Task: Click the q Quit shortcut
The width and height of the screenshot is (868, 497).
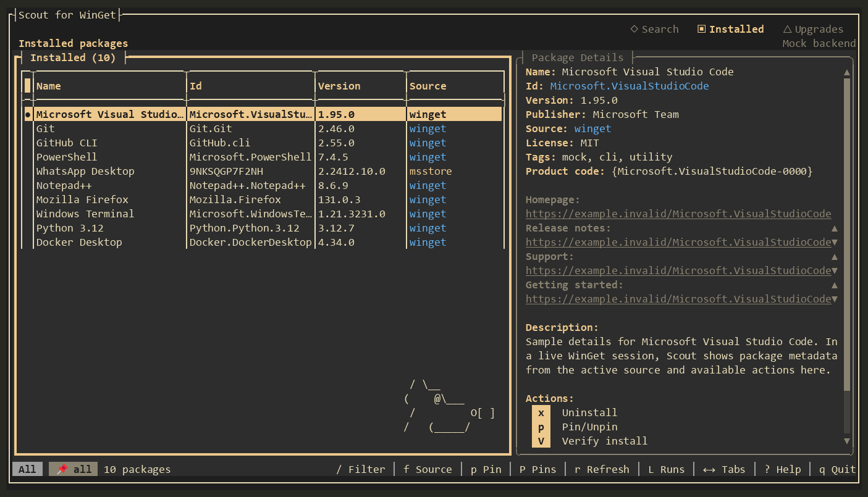Action: tap(837, 469)
